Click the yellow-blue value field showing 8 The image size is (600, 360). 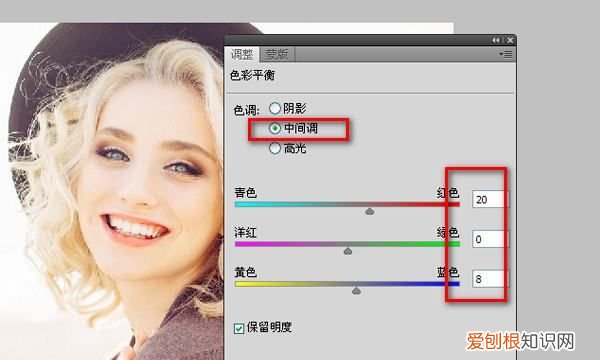coord(491,279)
